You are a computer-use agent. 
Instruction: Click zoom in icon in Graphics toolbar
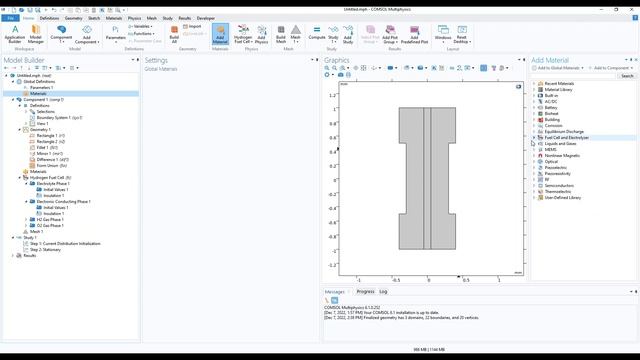coord(327,68)
